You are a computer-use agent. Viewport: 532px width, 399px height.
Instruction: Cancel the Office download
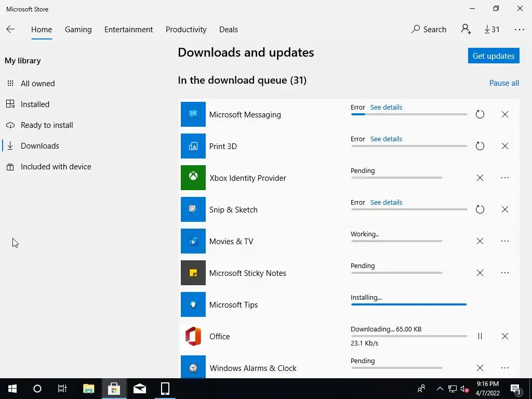[505, 336]
